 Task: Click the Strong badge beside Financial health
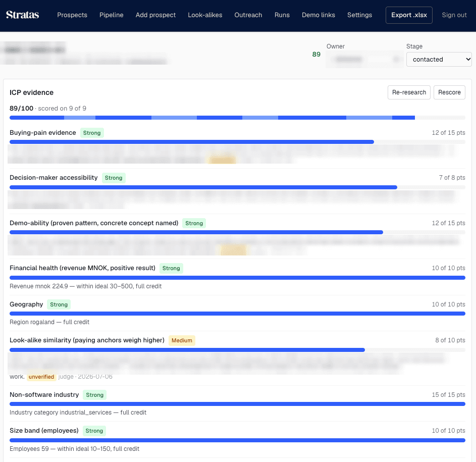(171, 268)
